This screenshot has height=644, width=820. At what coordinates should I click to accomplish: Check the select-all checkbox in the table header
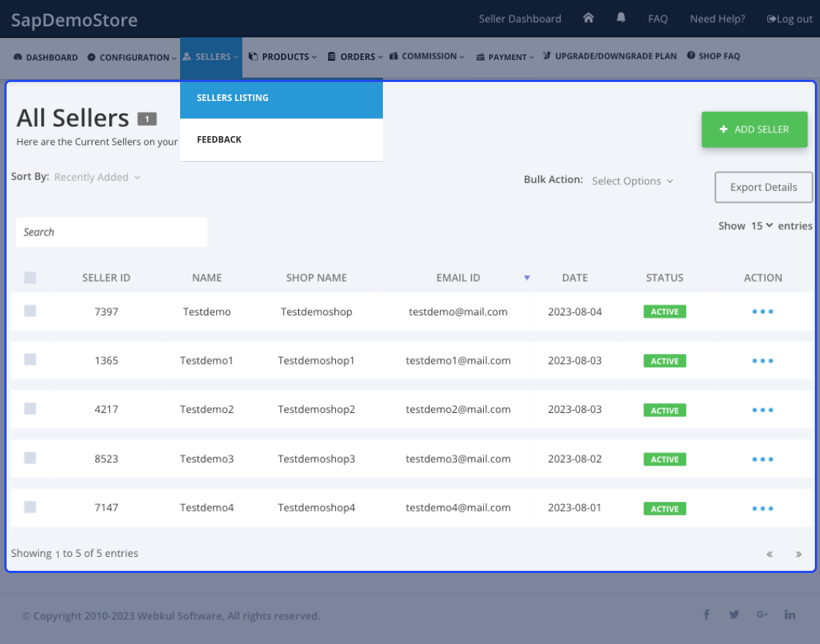tap(30, 278)
